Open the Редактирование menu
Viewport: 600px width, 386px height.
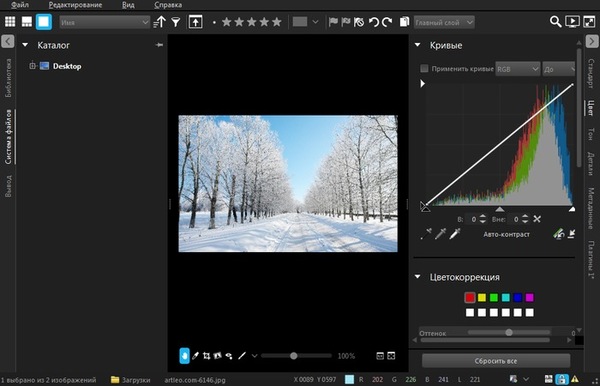[x=75, y=5]
